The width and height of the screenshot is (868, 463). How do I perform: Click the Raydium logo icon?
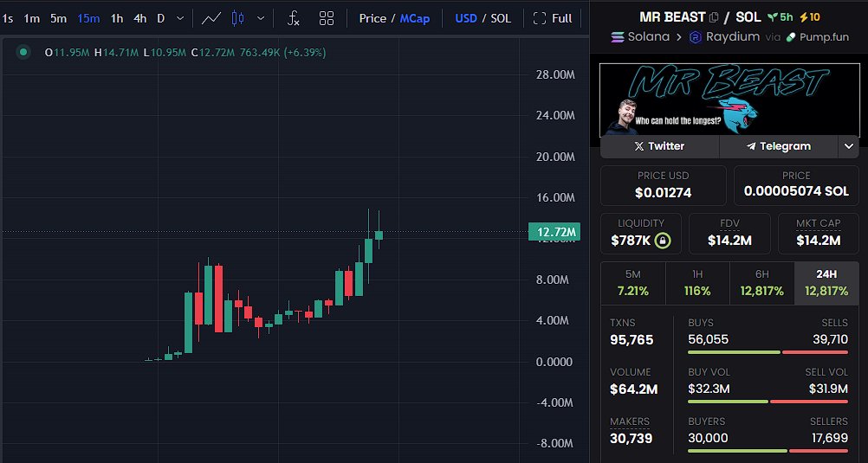coord(696,37)
